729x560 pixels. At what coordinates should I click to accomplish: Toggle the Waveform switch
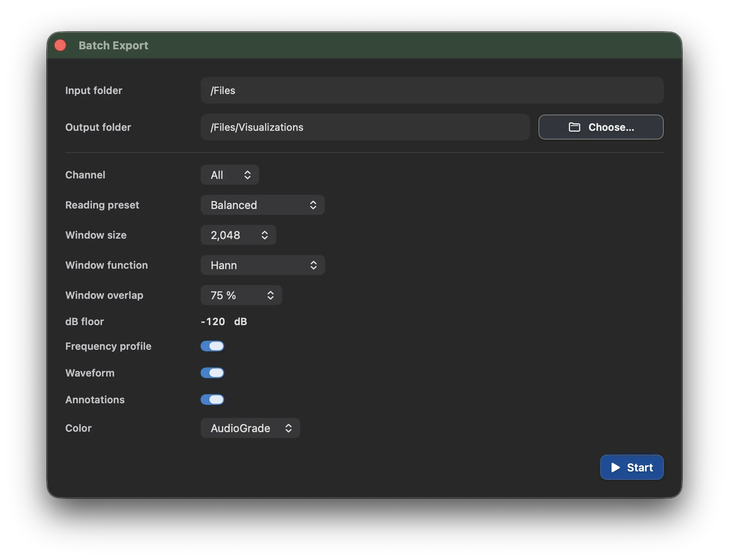(x=212, y=373)
